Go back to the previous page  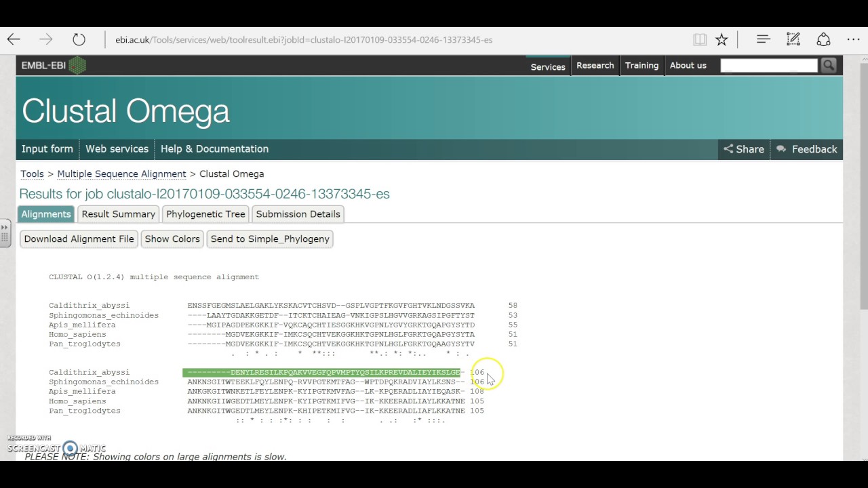pos(14,39)
